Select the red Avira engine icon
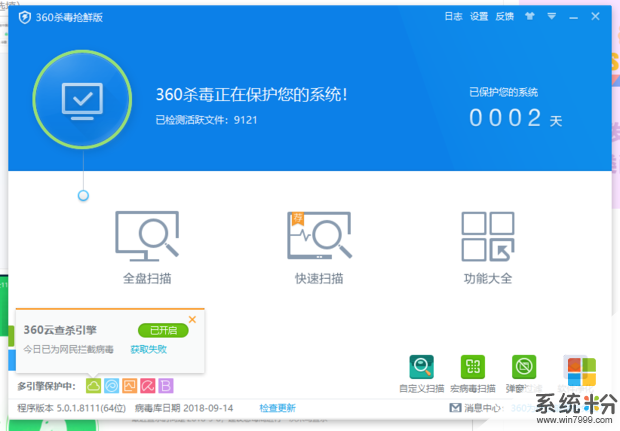The height and width of the screenshot is (431, 620). (x=148, y=386)
